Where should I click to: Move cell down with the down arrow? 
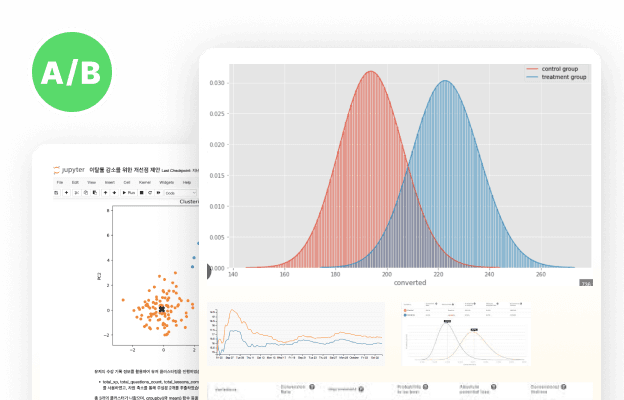(x=115, y=192)
